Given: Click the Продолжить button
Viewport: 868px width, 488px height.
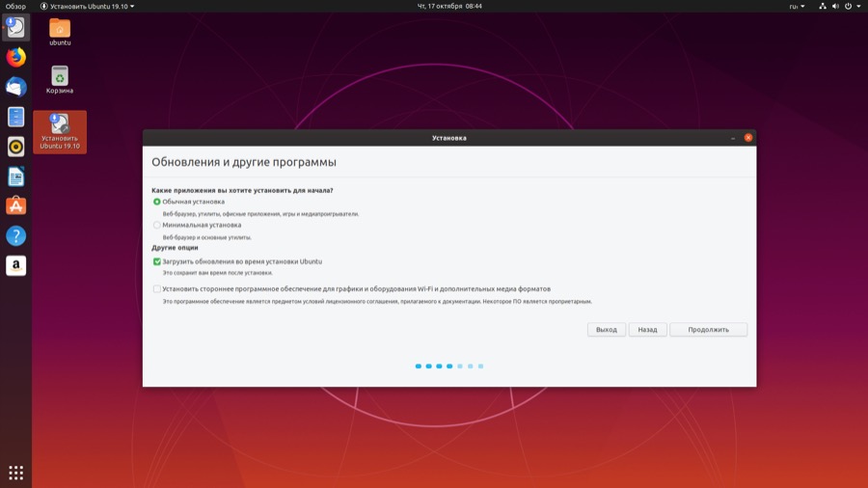Looking at the screenshot, I should pyautogui.click(x=708, y=330).
